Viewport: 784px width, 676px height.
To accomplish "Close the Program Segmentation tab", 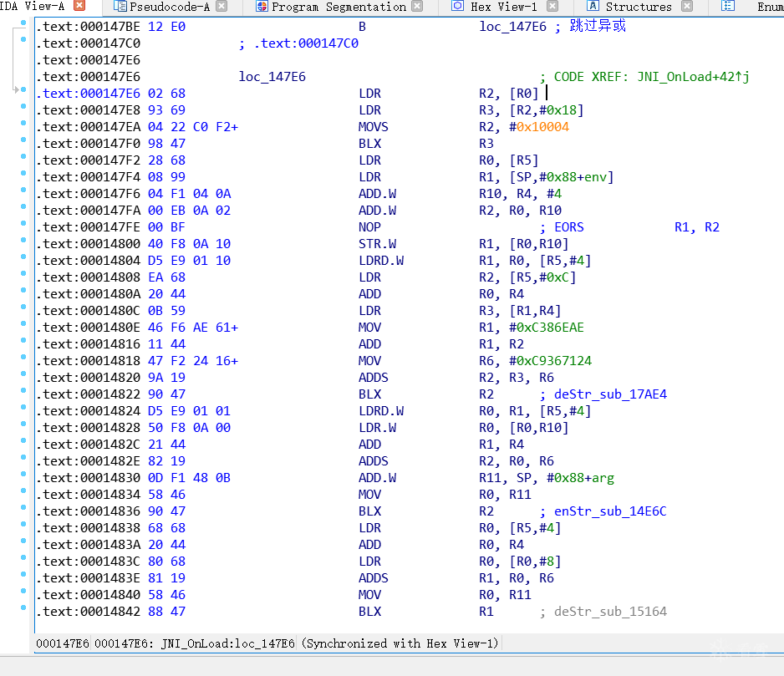I will click(417, 6).
